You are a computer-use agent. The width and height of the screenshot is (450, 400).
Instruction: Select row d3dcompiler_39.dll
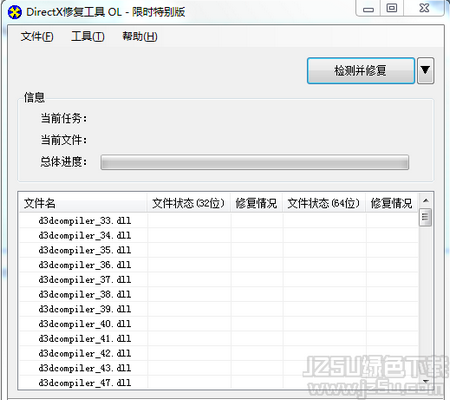[x=219, y=309]
